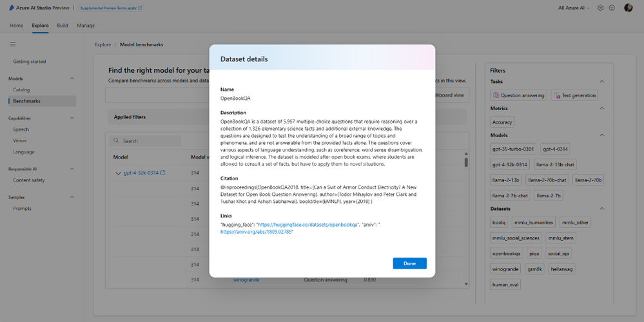The image size is (644, 322).
Task: Toggle gsm8k dataset filter
Action: [535, 269]
